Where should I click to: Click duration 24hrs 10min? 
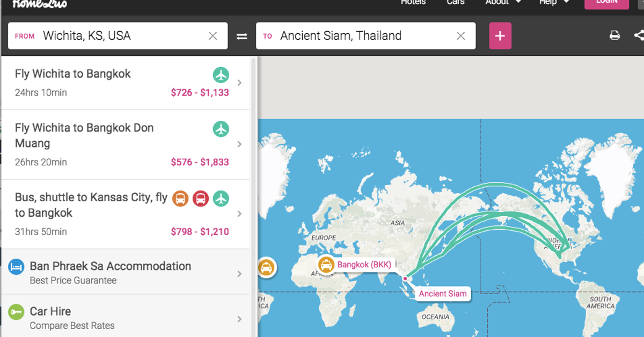coord(41,93)
